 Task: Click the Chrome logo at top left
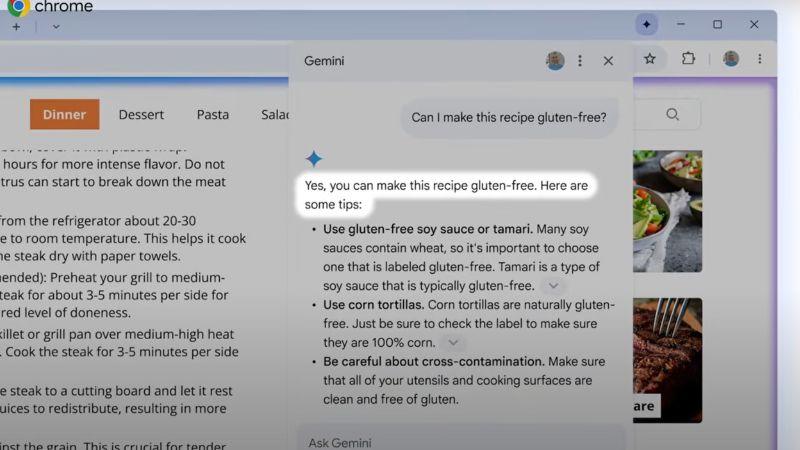[x=18, y=7]
